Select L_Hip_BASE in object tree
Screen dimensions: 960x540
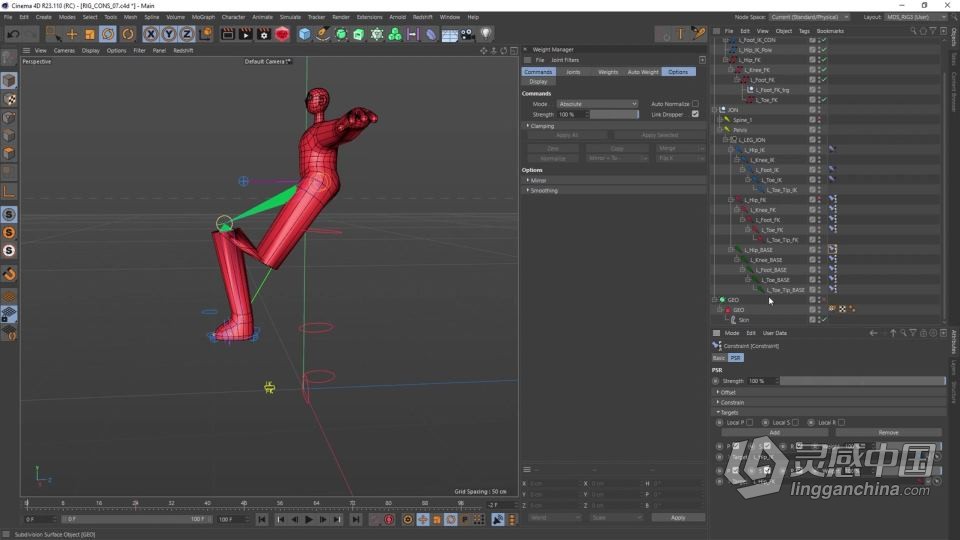(759, 250)
